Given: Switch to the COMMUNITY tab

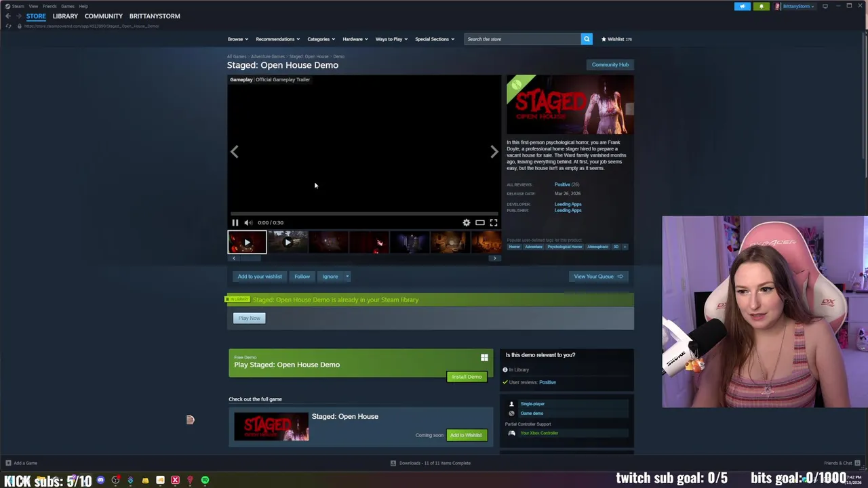Looking at the screenshot, I should click(104, 16).
